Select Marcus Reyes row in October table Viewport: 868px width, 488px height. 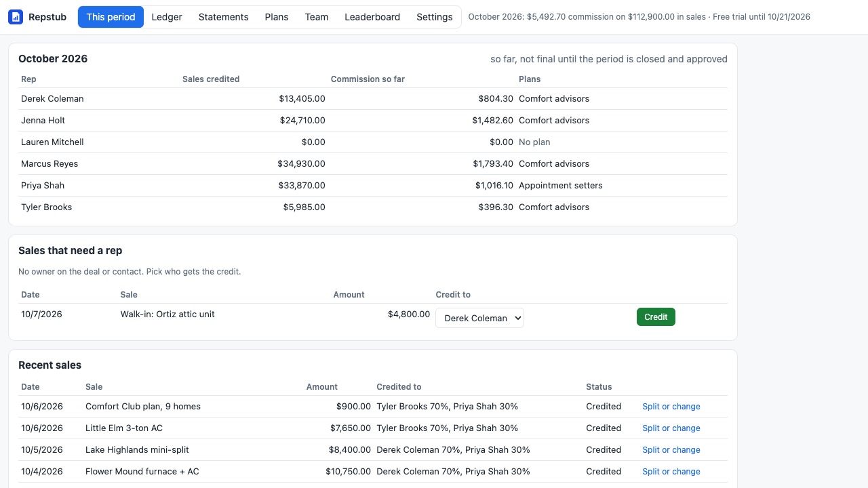[x=373, y=164]
